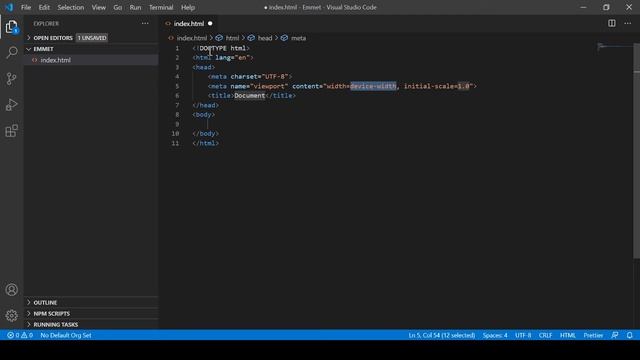Open the Run menu

click(x=135, y=7)
